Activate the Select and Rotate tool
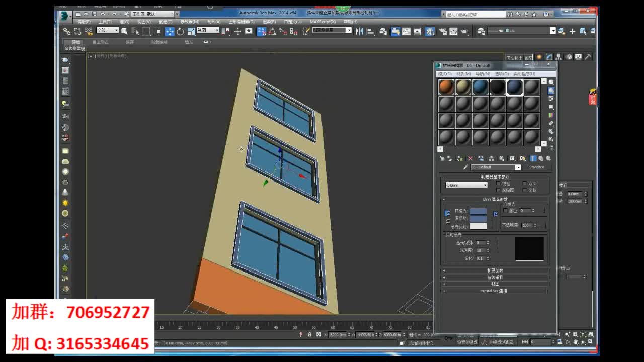The image size is (644, 362). (x=180, y=31)
